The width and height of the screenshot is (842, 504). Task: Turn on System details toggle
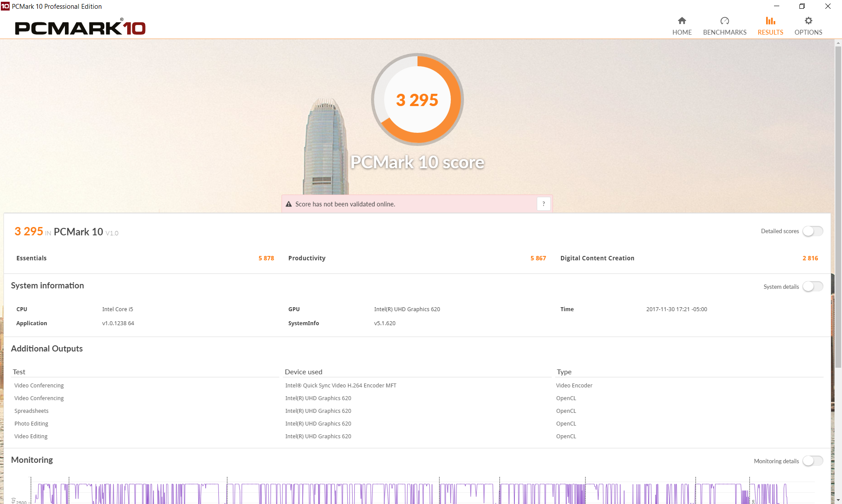coord(813,287)
